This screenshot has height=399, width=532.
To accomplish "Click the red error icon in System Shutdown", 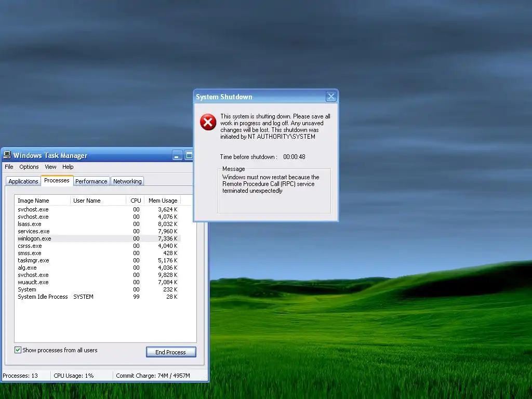I will point(208,122).
